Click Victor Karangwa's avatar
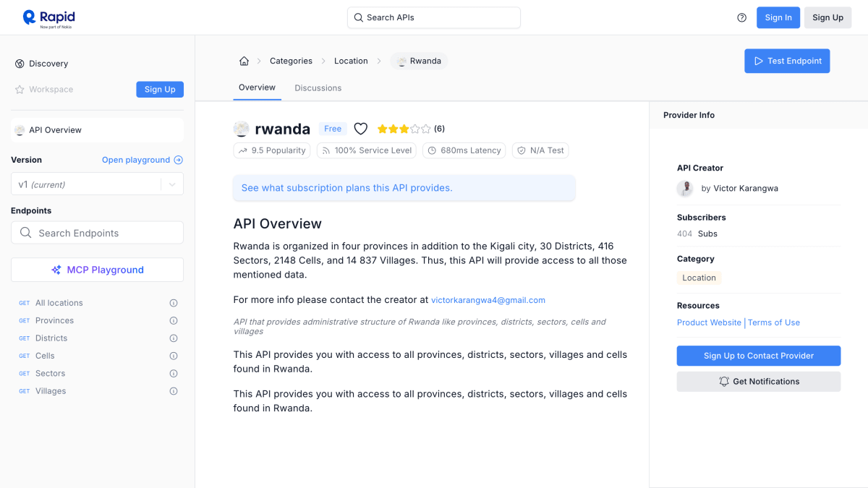868x488 pixels. click(685, 189)
